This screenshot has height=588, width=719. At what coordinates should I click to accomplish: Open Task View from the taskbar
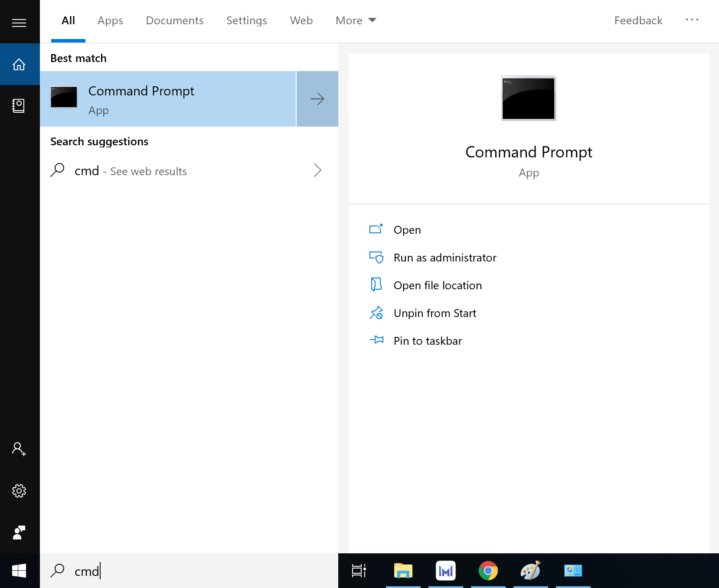(x=358, y=571)
